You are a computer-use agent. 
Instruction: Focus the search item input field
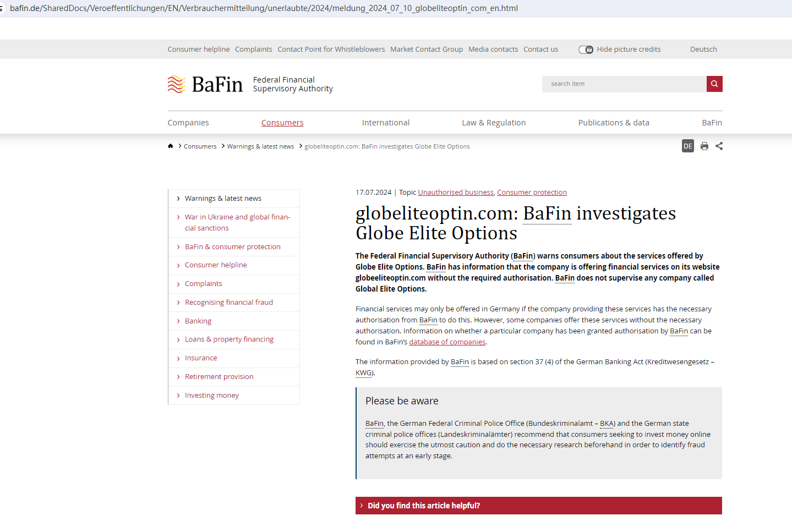tap(624, 84)
